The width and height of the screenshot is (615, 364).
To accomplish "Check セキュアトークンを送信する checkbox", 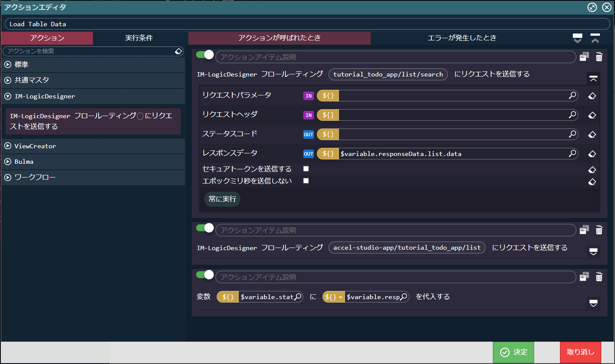I will point(306,169).
